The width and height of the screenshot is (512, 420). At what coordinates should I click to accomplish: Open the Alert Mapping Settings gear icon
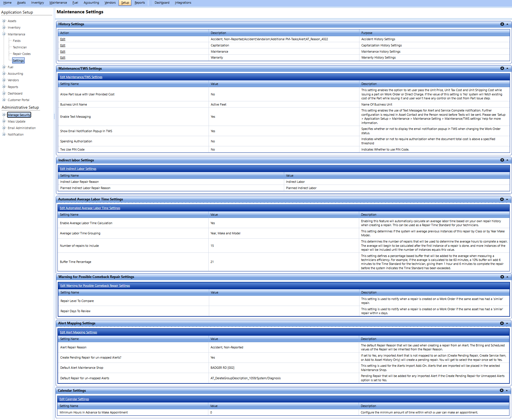click(x=502, y=323)
